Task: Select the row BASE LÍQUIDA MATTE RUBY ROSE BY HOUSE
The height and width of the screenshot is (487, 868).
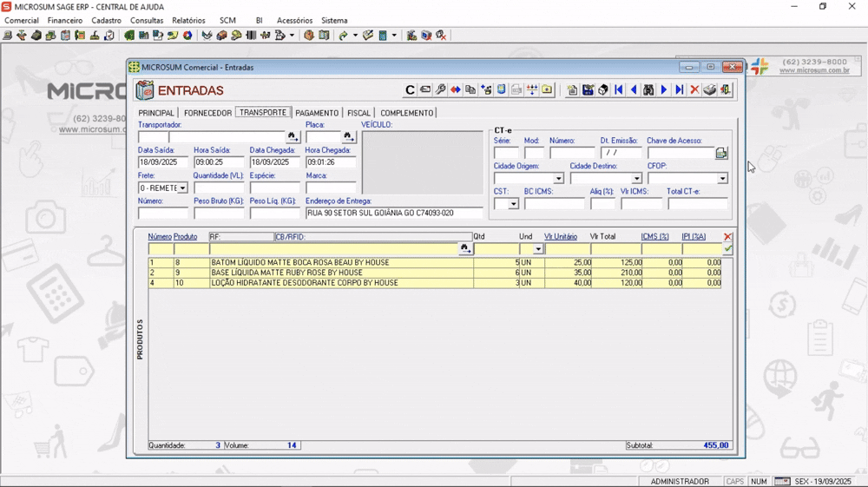Action: [x=435, y=273]
